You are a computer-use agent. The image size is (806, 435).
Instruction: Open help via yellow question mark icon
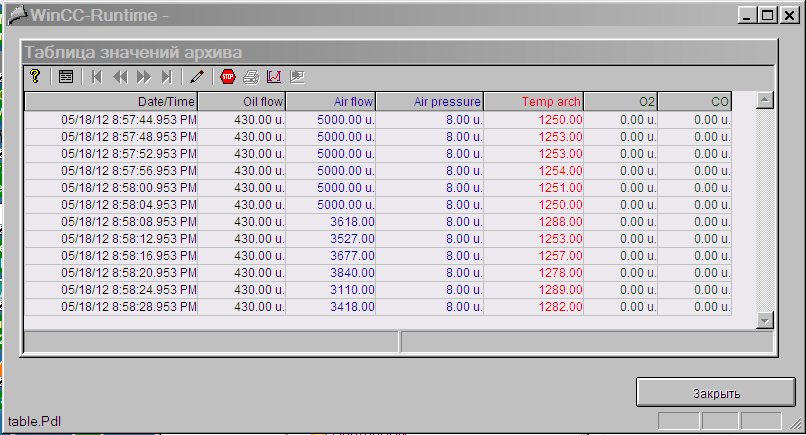pyautogui.click(x=35, y=77)
